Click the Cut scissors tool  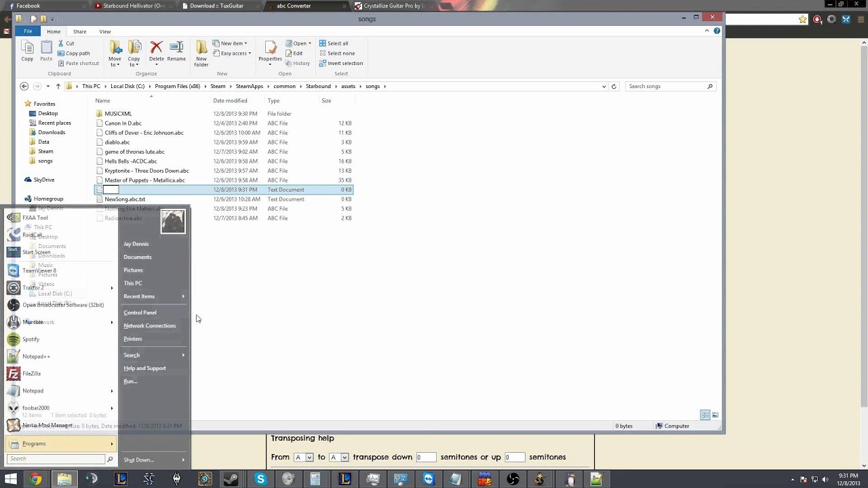tap(66, 43)
